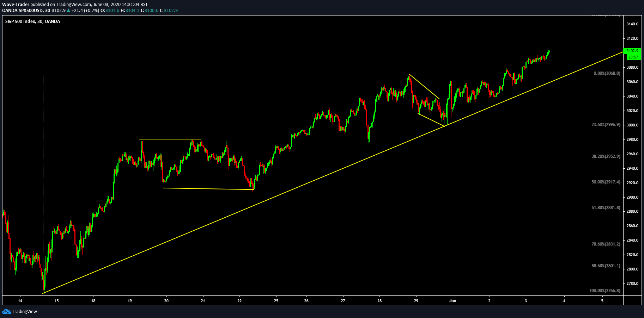This screenshot has width=644, height=318.
Task: Select the 61.80%(2881.8) Fibonacci level label
Action: click(606, 208)
